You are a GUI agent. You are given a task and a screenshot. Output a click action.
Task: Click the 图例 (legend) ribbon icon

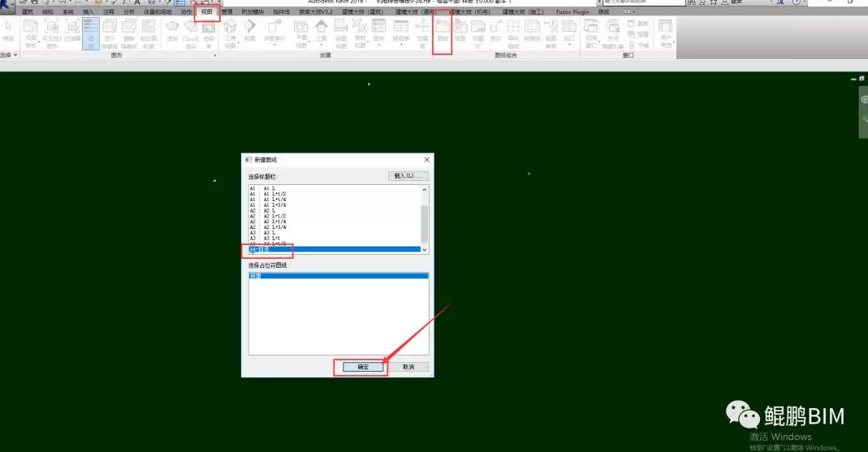click(378, 32)
